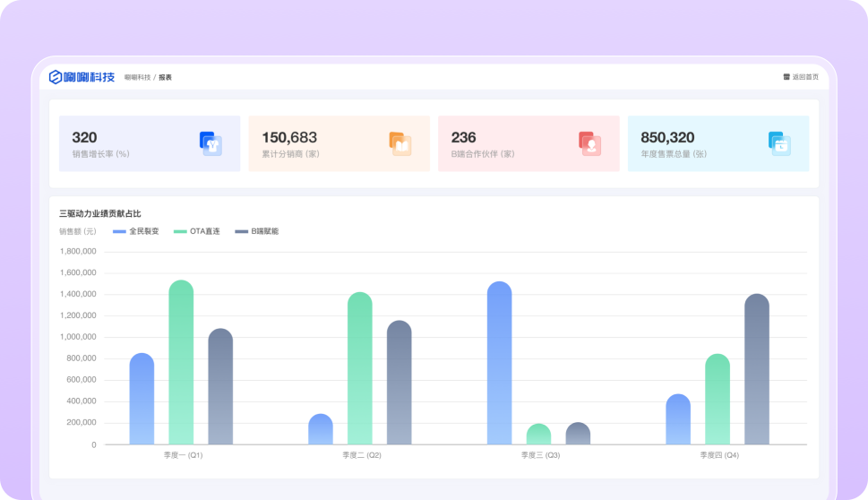Click the red B端 partners icon
This screenshot has height=500, width=868.
[589, 143]
